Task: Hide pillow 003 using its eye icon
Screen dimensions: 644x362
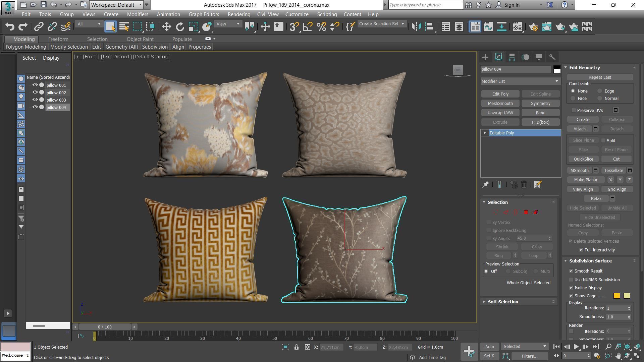Action: 35,100
